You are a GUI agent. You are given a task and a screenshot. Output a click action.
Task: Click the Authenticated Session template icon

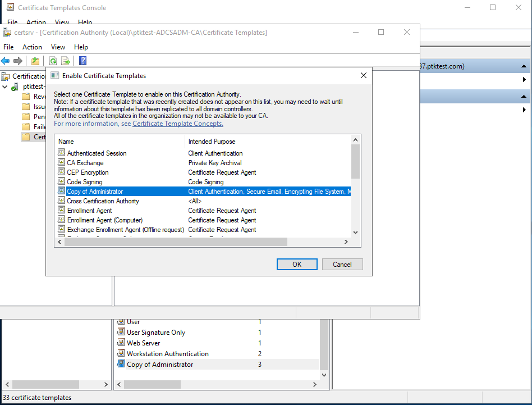(x=61, y=153)
